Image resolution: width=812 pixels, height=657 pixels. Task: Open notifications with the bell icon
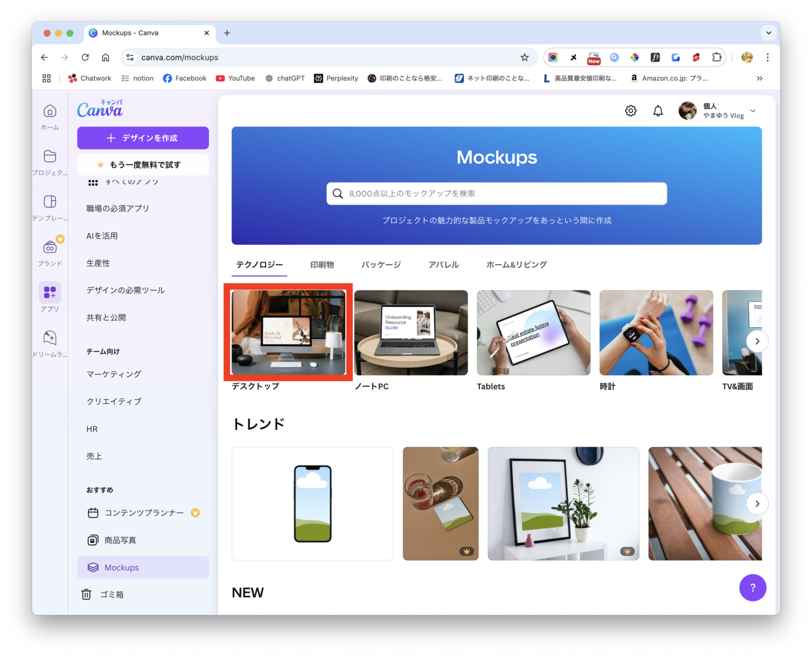(658, 110)
